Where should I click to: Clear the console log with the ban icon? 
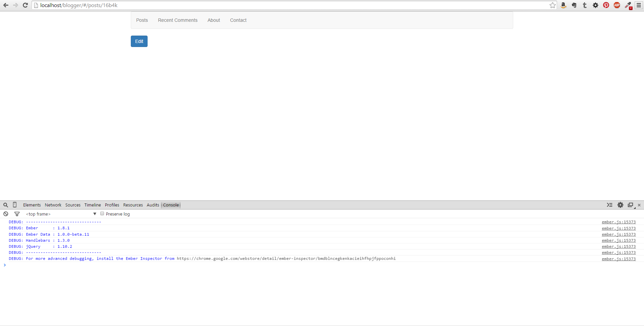tap(6, 214)
